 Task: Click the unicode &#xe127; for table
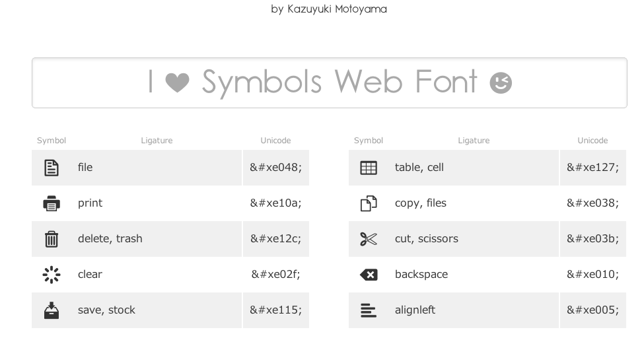(x=592, y=168)
